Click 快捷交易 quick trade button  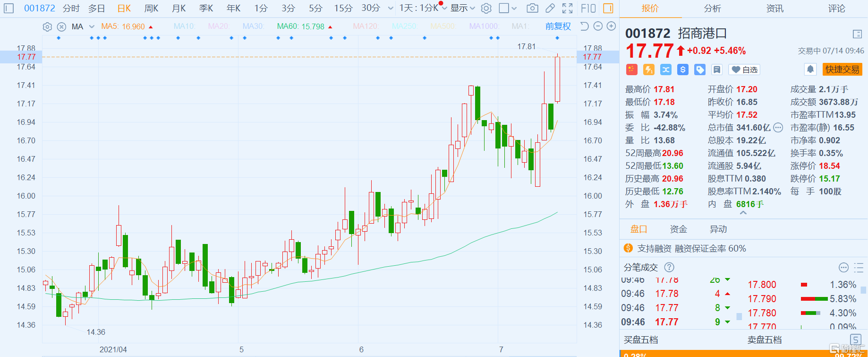[x=842, y=70]
